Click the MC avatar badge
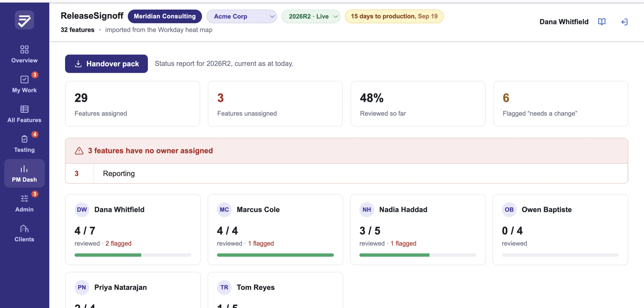This screenshot has width=644, height=308. click(224, 210)
